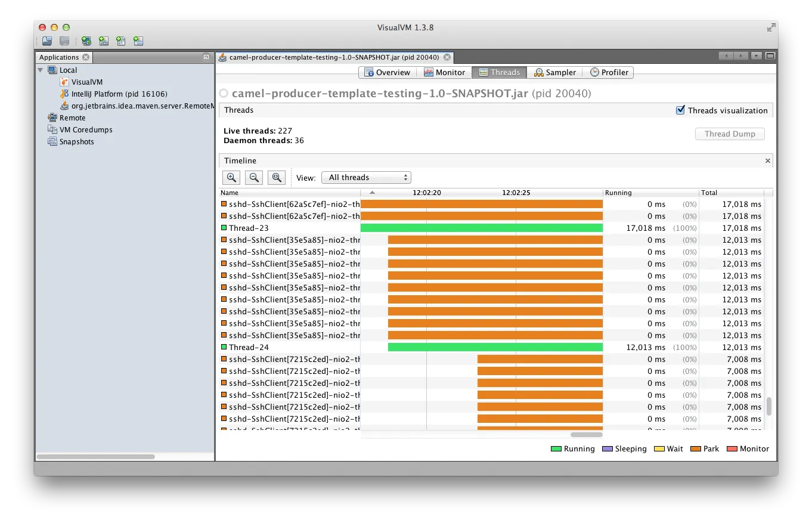Viewport: 812px width, 523px height.
Task: Click the yellow Wait legend swatch
Action: 659,448
